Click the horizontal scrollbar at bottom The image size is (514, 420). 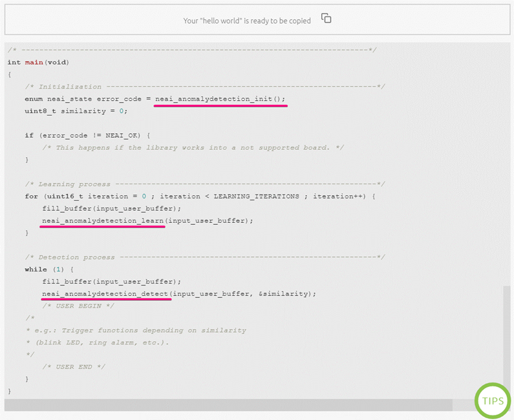(228, 405)
